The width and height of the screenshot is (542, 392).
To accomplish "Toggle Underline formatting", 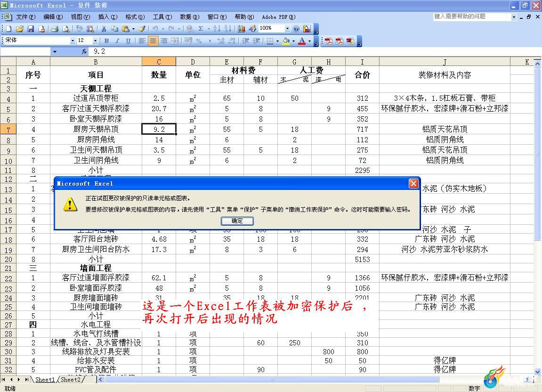I will [128, 41].
